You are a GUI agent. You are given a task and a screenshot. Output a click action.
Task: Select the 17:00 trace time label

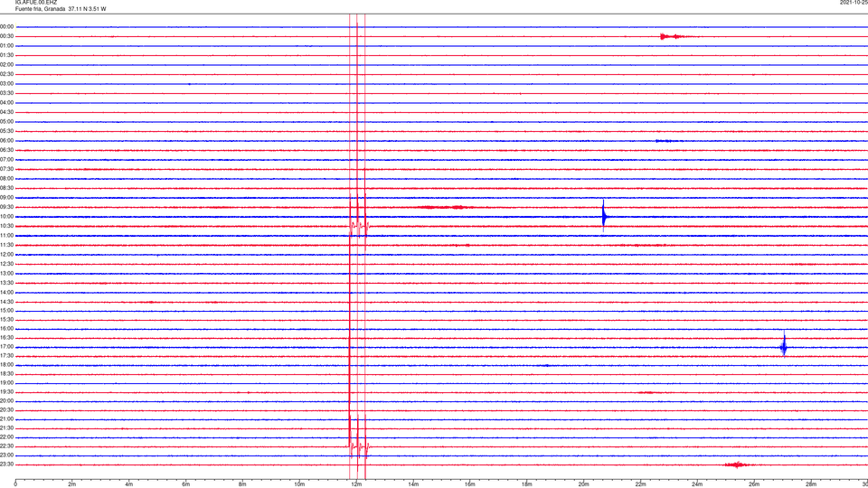[x=6, y=347]
